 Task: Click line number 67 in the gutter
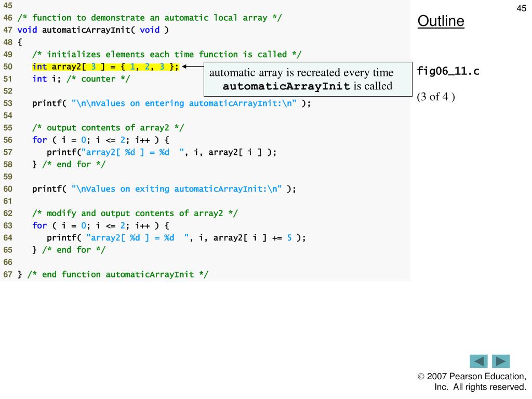(x=8, y=274)
